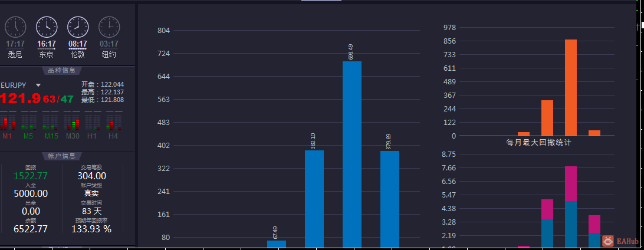Click the 1522.77 return value
This screenshot has height=250, width=644.
tap(31, 176)
